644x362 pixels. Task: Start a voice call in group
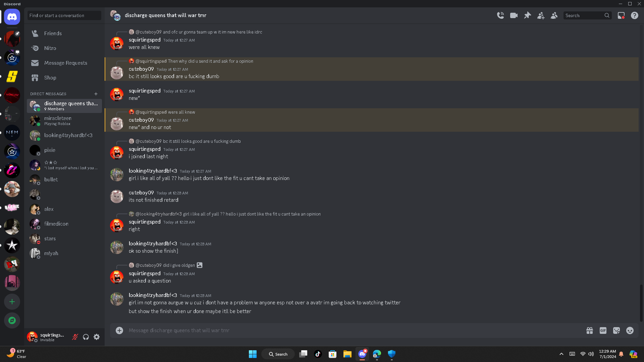[x=500, y=15]
